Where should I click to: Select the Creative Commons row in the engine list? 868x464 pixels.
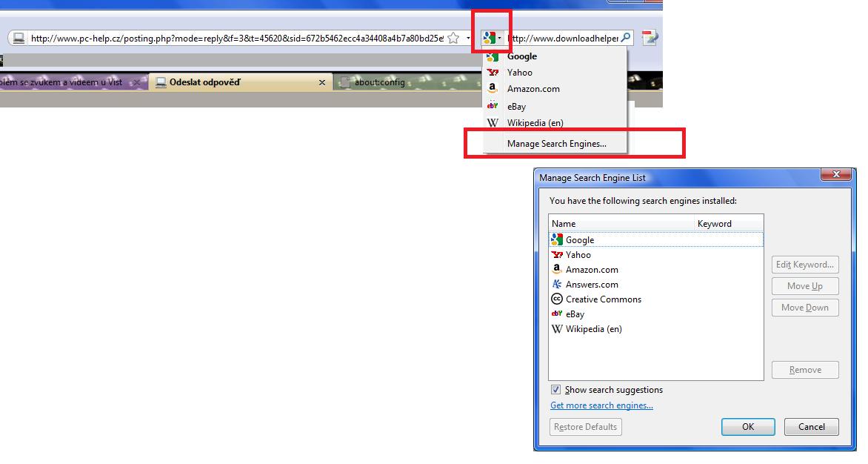coord(656,299)
